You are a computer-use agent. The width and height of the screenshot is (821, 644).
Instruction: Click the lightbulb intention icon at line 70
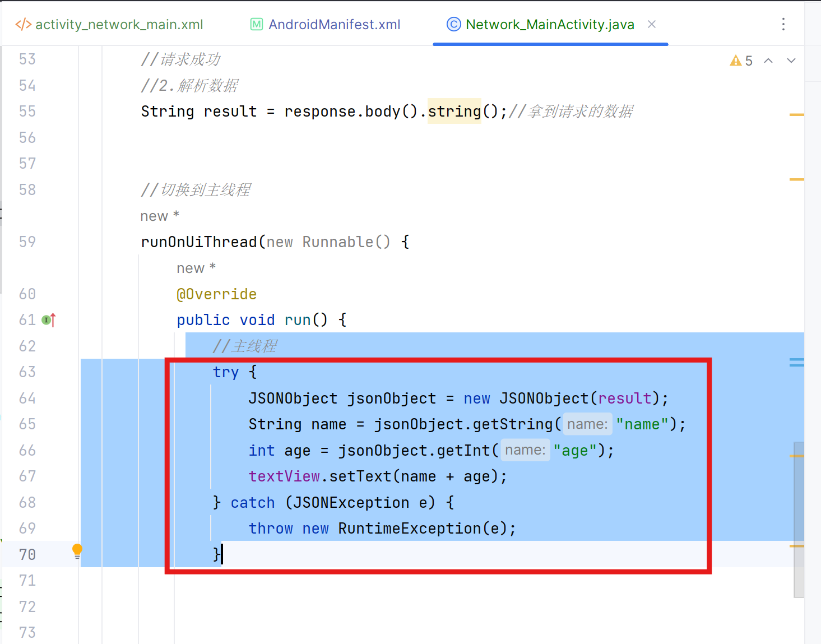77,550
